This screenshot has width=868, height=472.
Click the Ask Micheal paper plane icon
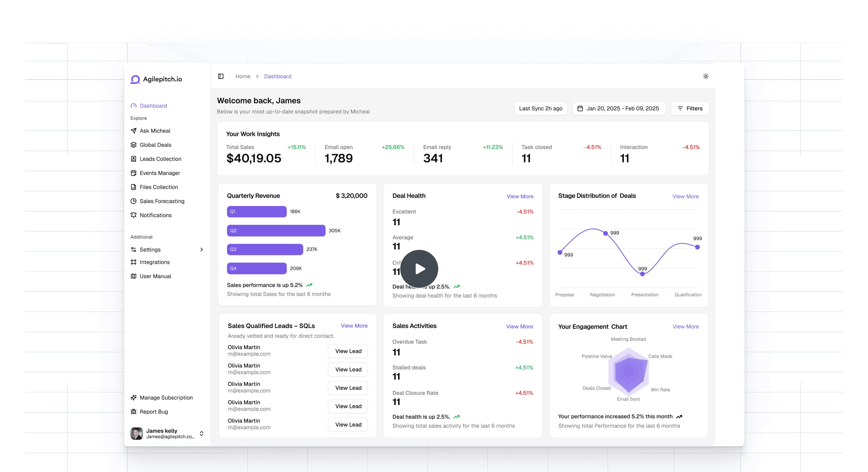pos(134,131)
